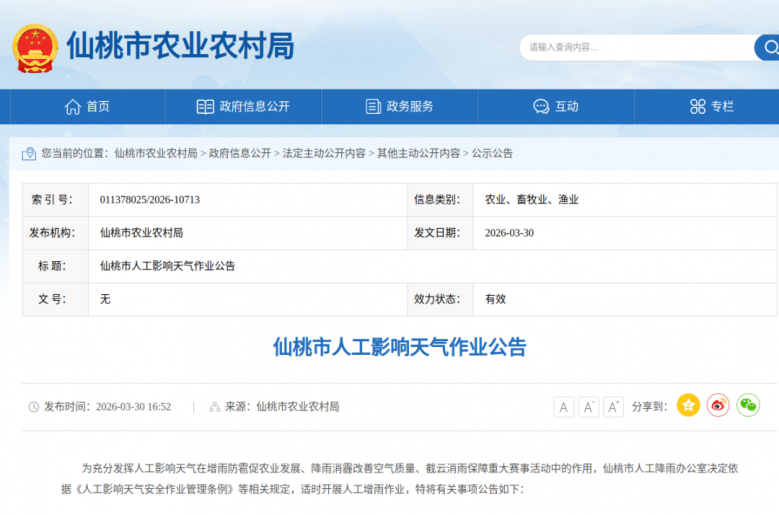Screen dimensions: 779x515
Task: Click the national emblem logo
Action: [35, 47]
